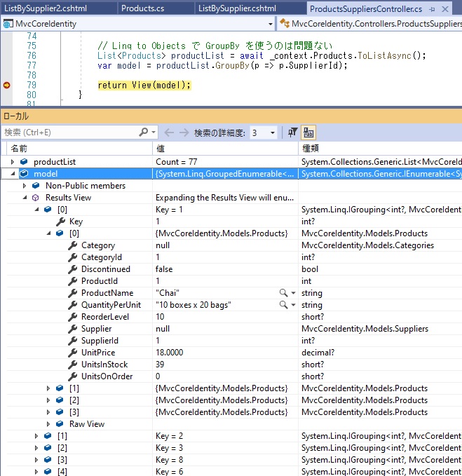Pin the ProductsSuppliersController.cs tab
Image resolution: width=462 pixels, height=476 pixels.
point(431,9)
